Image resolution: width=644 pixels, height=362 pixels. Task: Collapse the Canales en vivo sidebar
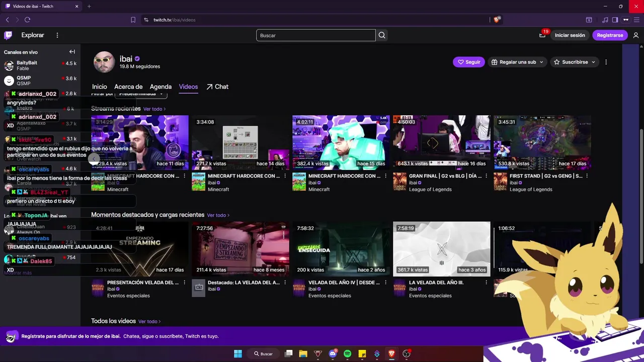pyautogui.click(x=72, y=52)
